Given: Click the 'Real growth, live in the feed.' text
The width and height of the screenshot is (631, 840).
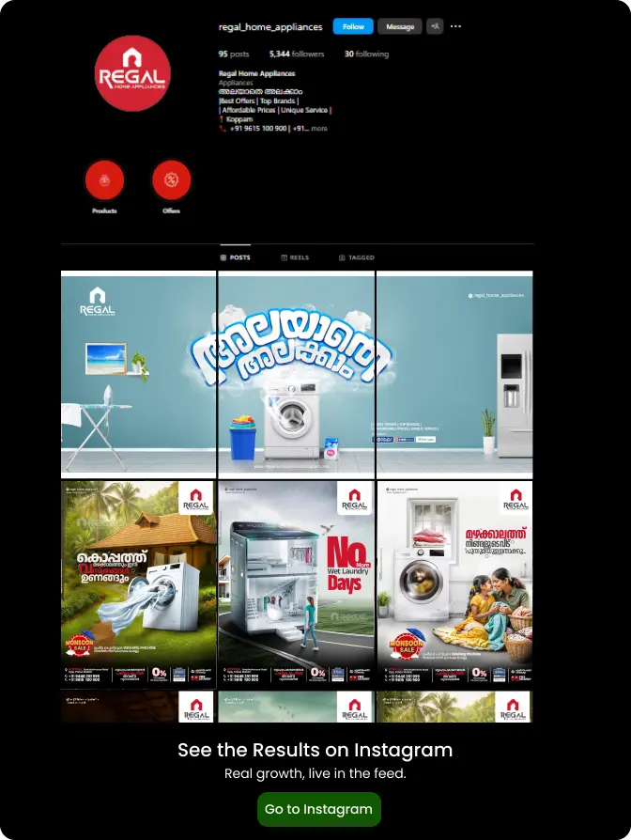Looking at the screenshot, I should point(315,773).
